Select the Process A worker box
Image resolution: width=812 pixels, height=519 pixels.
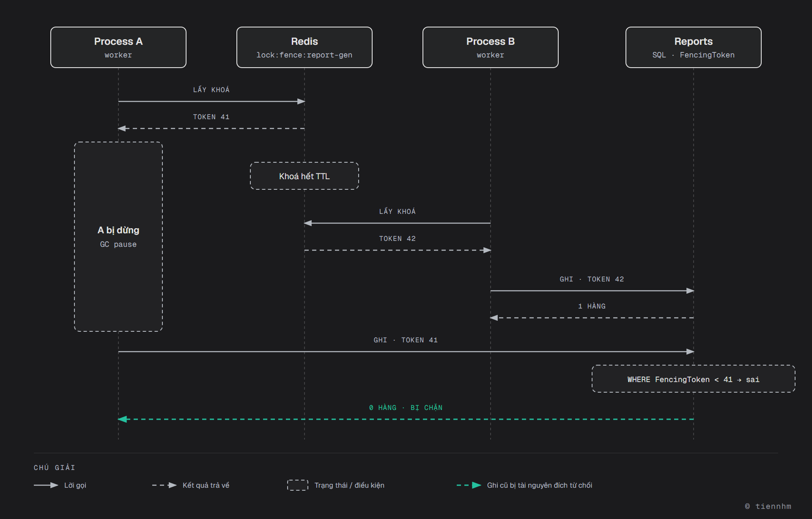click(x=118, y=47)
